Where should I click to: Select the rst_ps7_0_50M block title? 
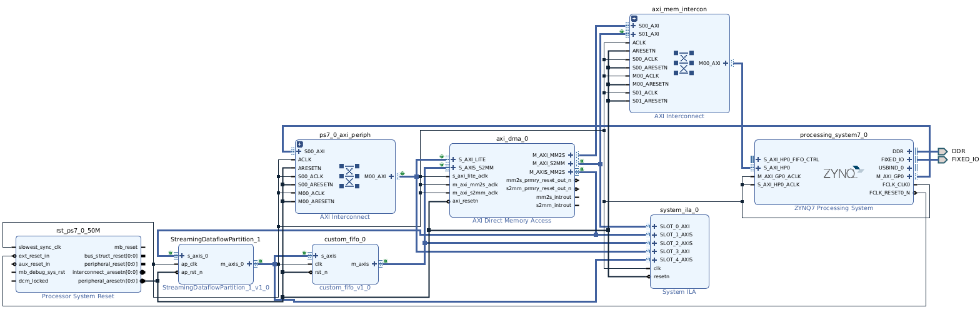pyautogui.click(x=78, y=231)
